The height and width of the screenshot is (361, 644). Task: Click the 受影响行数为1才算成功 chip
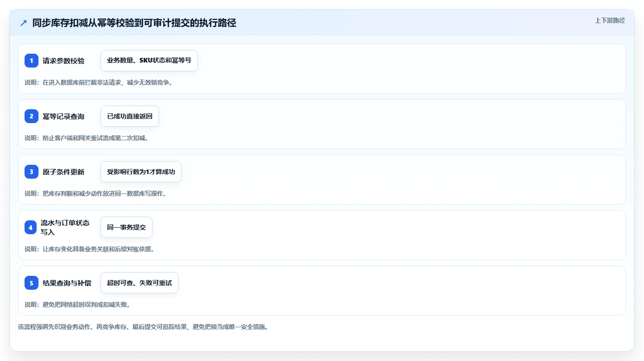[141, 172]
